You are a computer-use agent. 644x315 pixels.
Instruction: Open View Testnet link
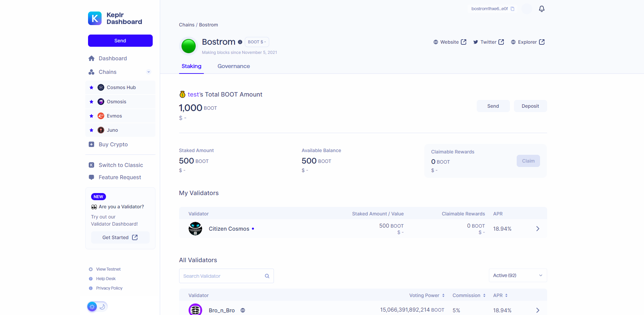tap(108, 269)
